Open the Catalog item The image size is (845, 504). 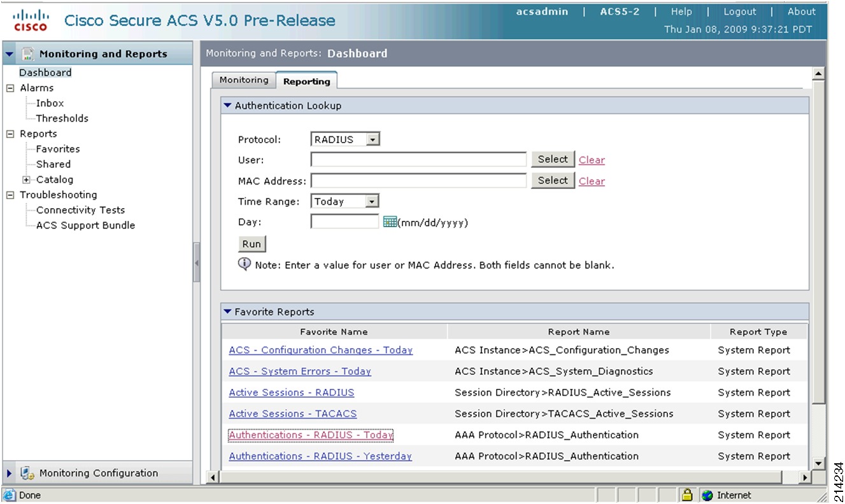[55, 179]
